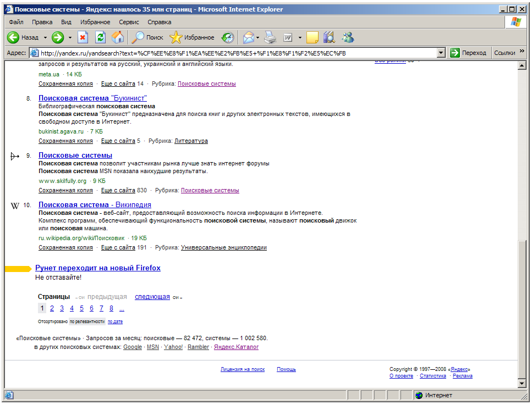Click the page icon in address bar
This screenshot has width=532, height=405.
34,53
